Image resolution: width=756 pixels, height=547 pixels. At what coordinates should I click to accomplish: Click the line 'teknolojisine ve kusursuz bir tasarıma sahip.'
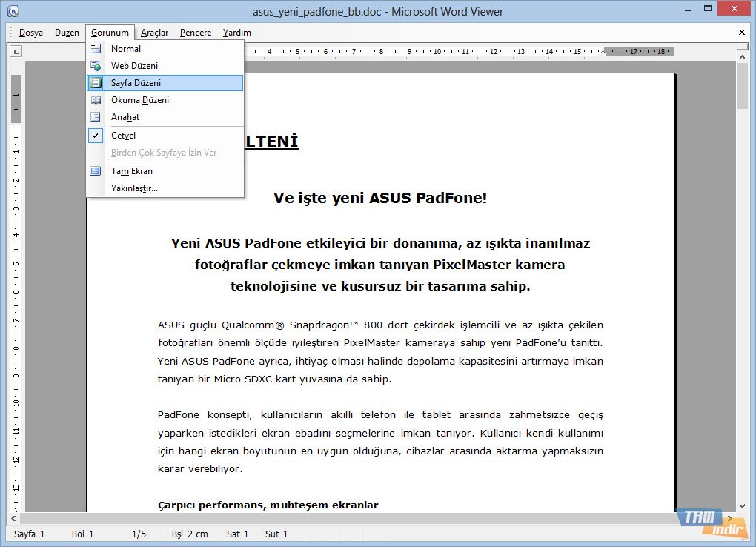click(380, 286)
